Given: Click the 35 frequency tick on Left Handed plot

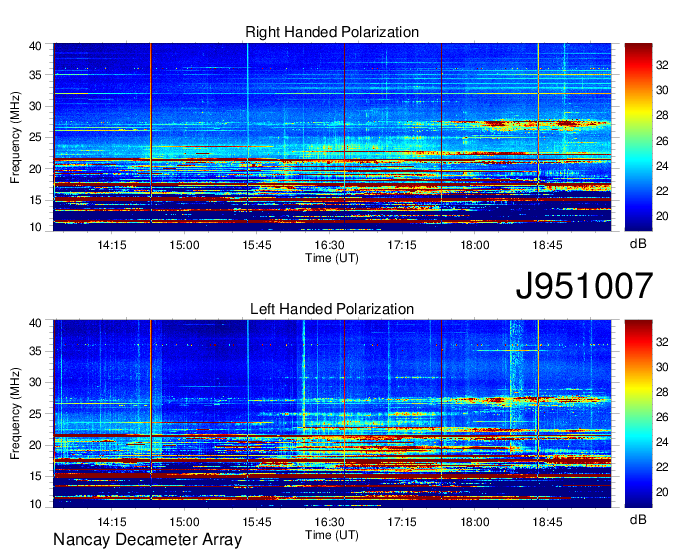Looking at the screenshot, I should (35, 351).
